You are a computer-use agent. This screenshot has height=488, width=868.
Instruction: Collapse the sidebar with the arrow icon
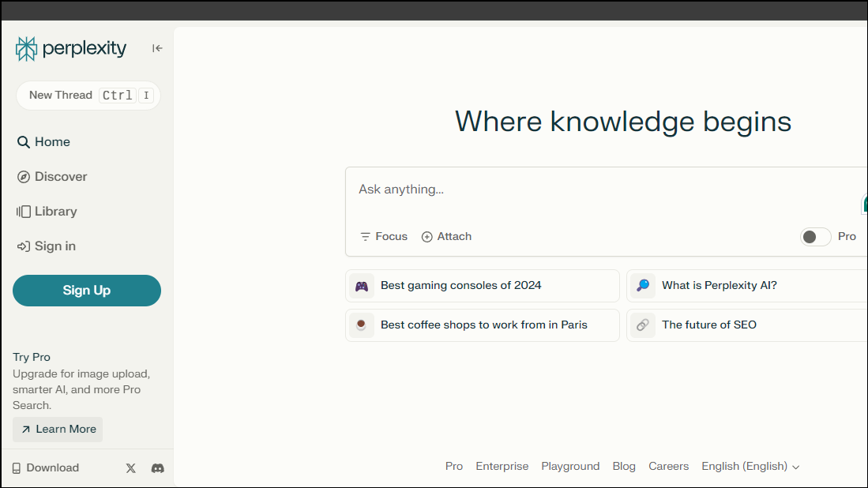click(x=157, y=49)
